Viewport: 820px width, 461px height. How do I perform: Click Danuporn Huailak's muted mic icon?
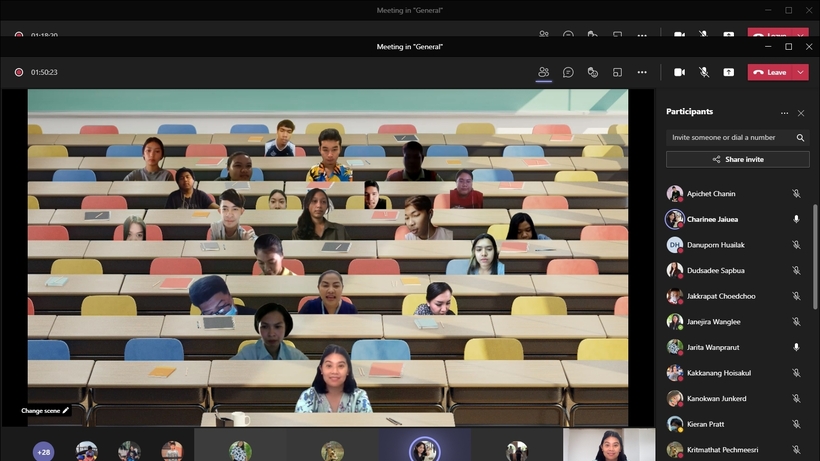[796, 245]
